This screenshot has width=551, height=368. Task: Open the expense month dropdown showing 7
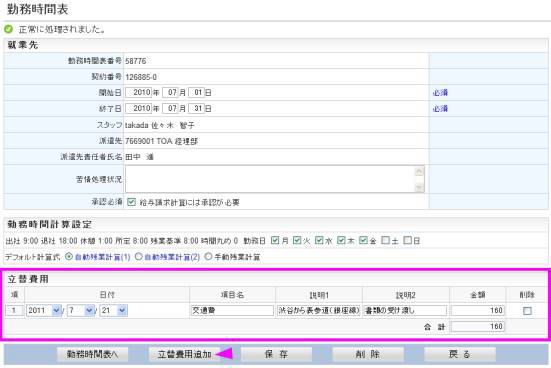[x=80, y=310]
